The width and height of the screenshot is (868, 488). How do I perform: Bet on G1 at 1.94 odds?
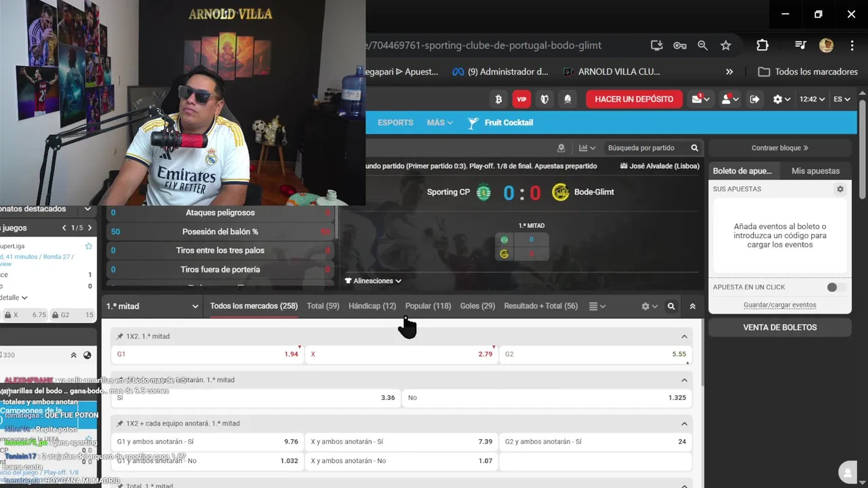[x=208, y=354]
